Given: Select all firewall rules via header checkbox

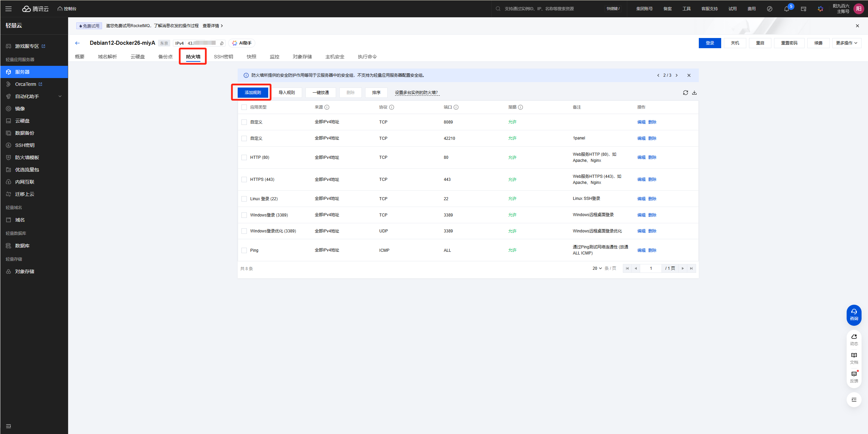Looking at the screenshot, I should pos(244,107).
